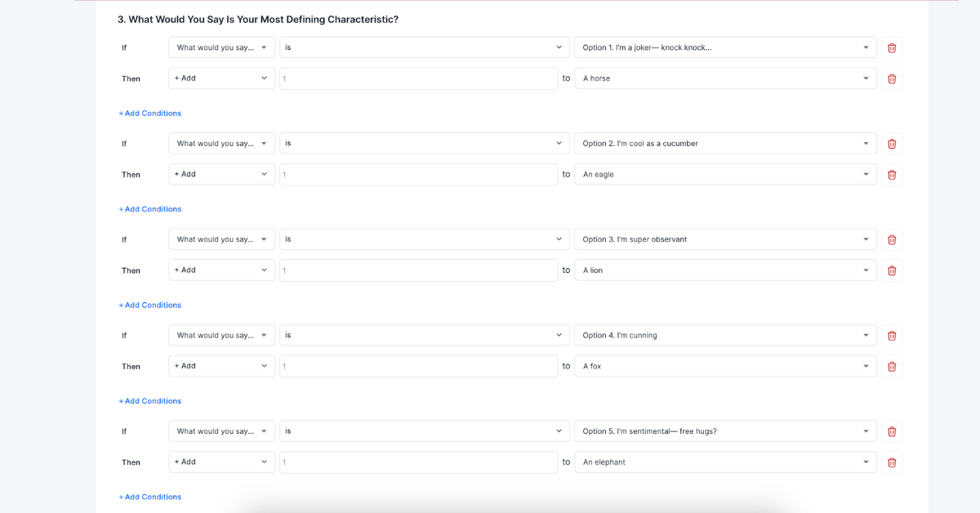Open the question dropdown in Option 2 row
This screenshot has height=513, width=980.
coord(222,143)
